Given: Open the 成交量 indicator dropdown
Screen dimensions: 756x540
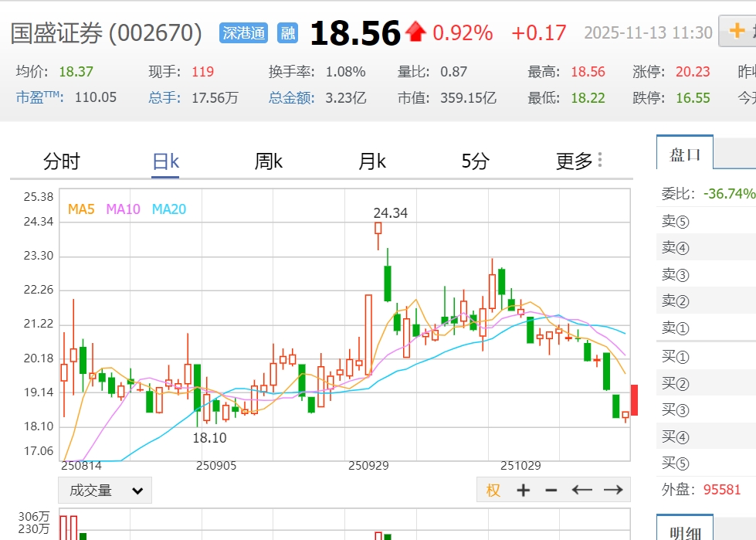Looking at the screenshot, I should [105, 491].
